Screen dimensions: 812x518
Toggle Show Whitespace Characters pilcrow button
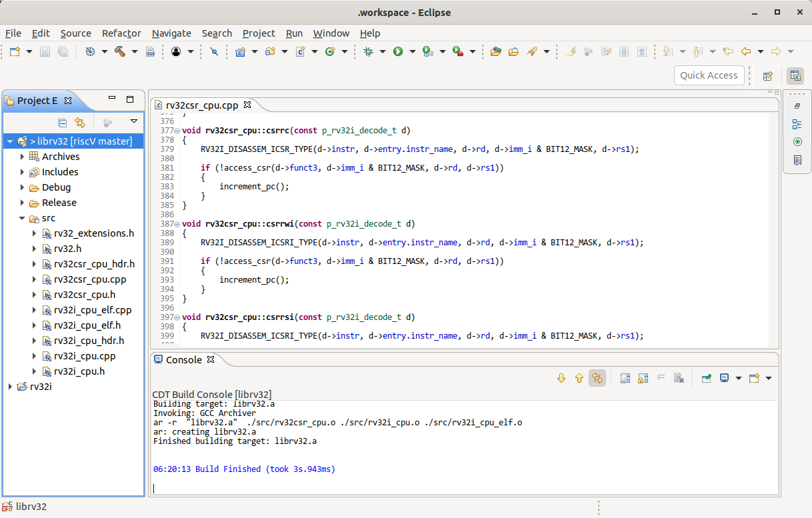click(641, 51)
